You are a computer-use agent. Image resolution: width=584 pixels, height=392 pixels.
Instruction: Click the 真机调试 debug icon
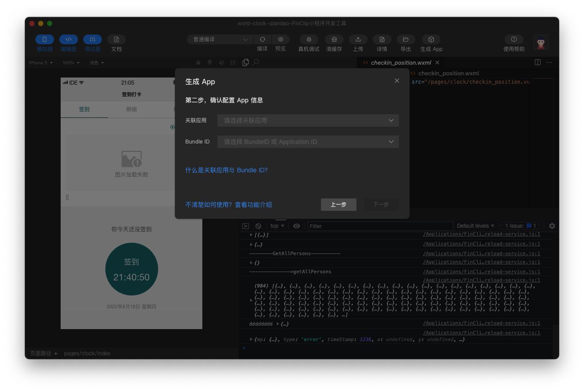pos(309,39)
